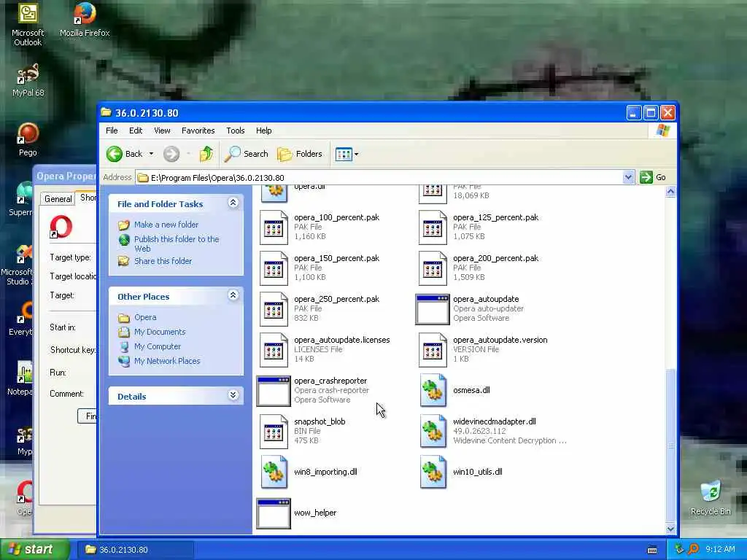Click Share this folder link
The height and width of the screenshot is (560, 747).
point(163,261)
